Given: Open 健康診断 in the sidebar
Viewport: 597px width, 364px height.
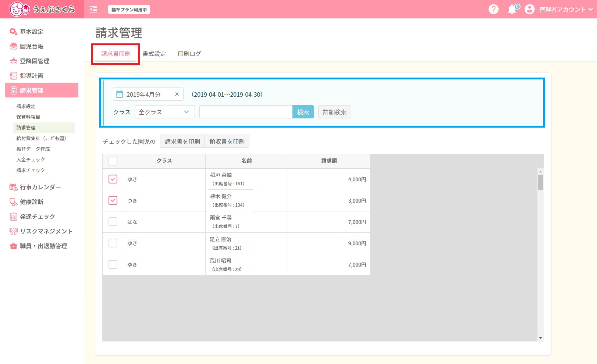Looking at the screenshot, I should pyautogui.click(x=32, y=202).
